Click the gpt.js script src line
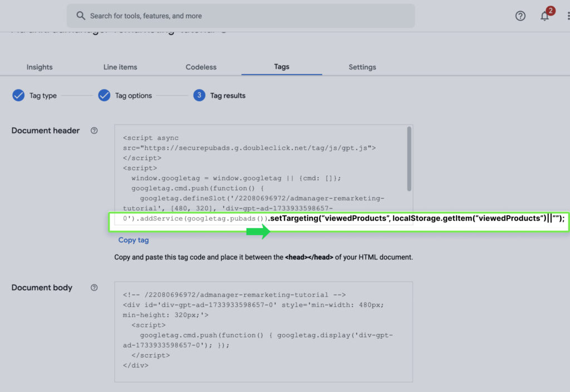The width and height of the screenshot is (570, 392). point(249,148)
